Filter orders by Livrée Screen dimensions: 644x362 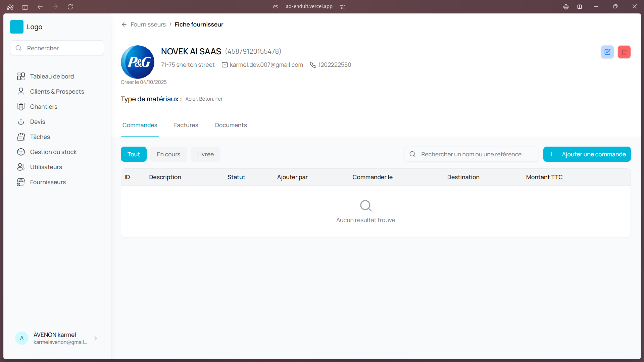205,154
